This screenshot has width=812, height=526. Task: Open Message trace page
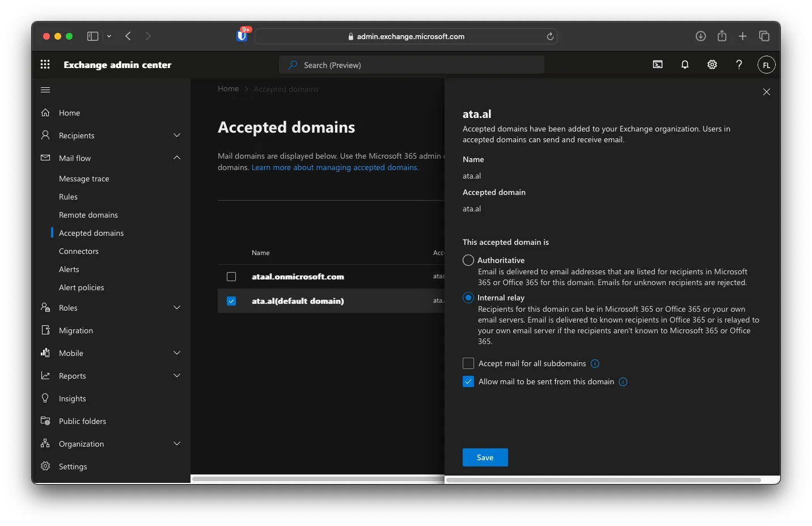pos(84,179)
